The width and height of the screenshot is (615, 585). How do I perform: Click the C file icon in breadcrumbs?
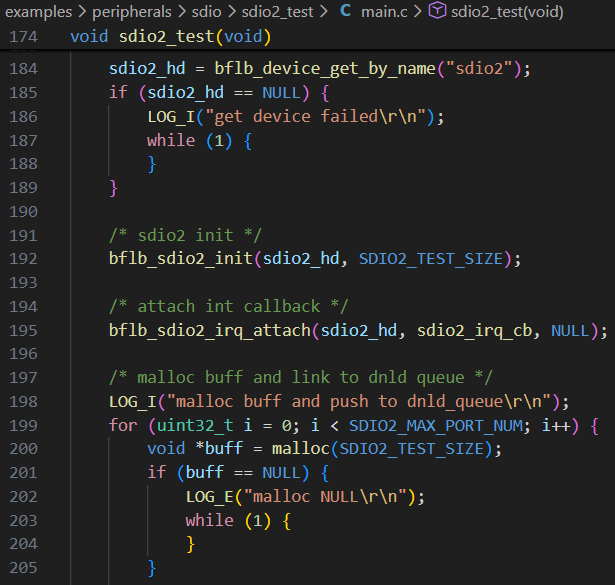point(345,12)
